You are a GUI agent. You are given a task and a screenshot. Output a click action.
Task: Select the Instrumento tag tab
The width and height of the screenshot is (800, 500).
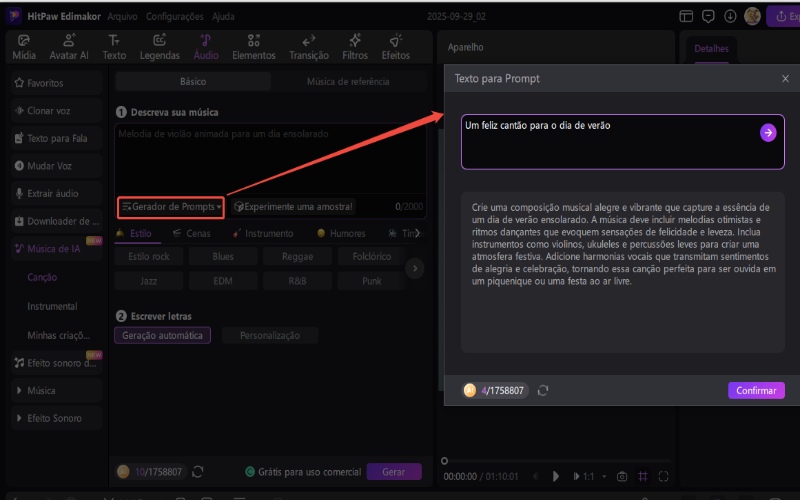[x=263, y=233]
